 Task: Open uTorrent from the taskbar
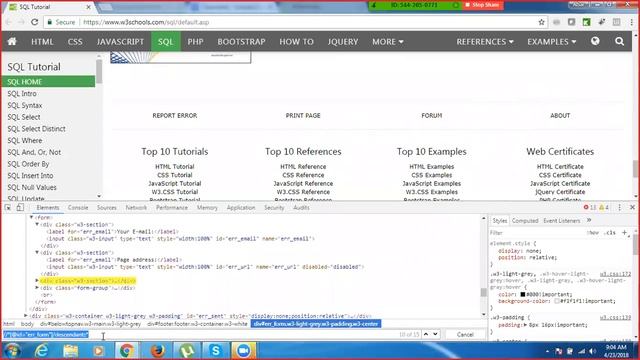click(187, 351)
